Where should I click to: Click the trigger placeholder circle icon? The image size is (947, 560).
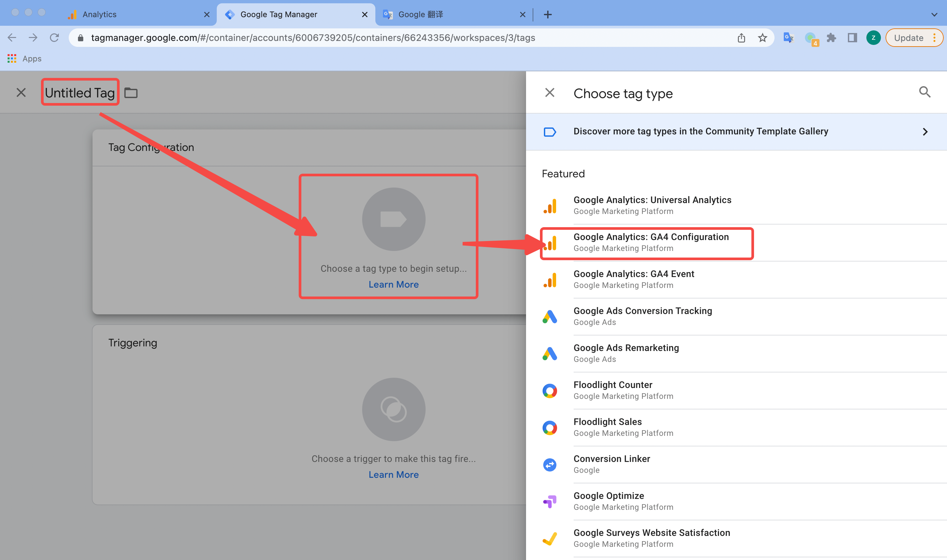coord(394,409)
